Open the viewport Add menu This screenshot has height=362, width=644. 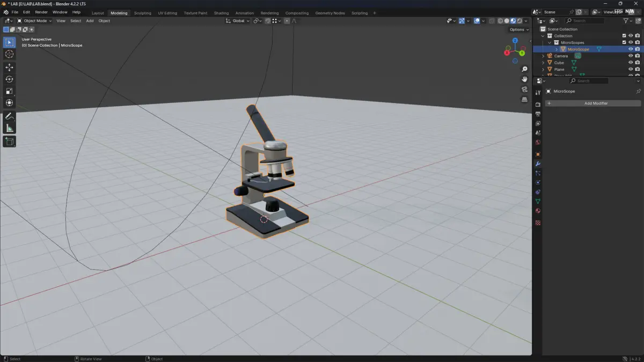point(90,21)
